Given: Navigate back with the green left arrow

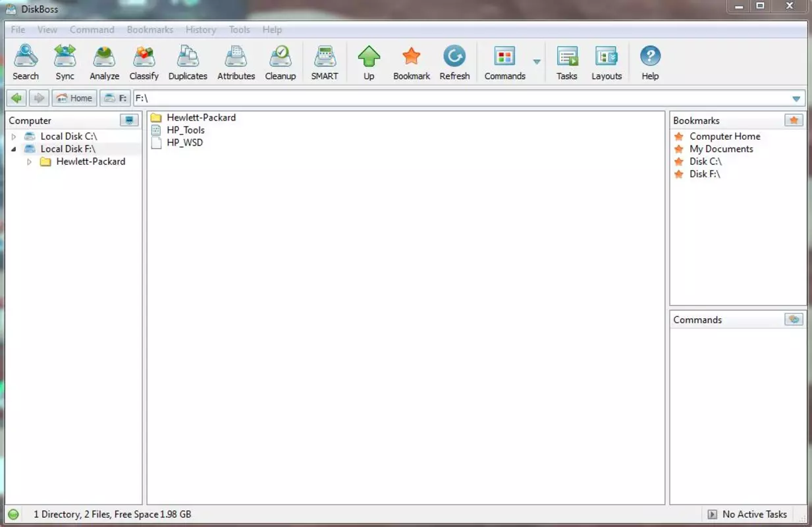Looking at the screenshot, I should pyautogui.click(x=16, y=98).
